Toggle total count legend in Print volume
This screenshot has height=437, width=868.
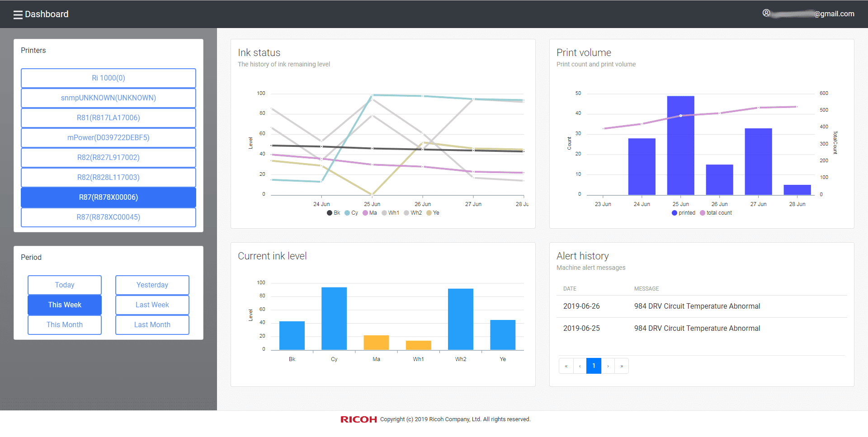tap(716, 212)
